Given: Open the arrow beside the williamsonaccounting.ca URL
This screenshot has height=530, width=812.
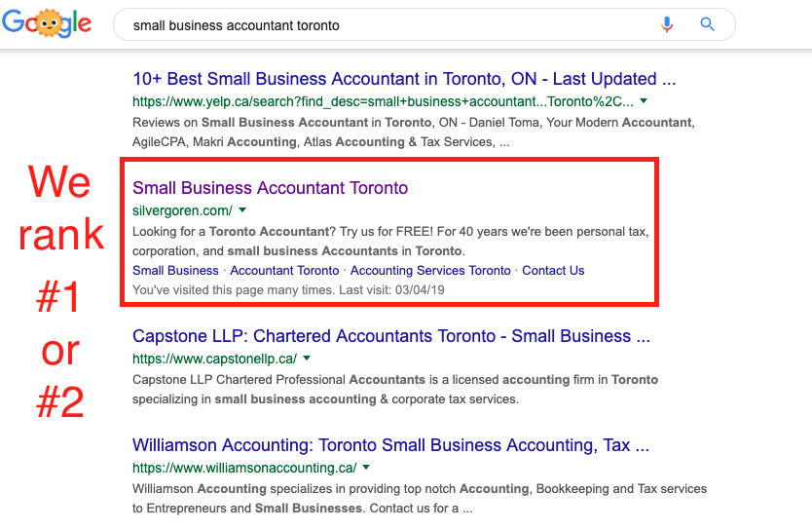Looking at the screenshot, I should 366,468.
